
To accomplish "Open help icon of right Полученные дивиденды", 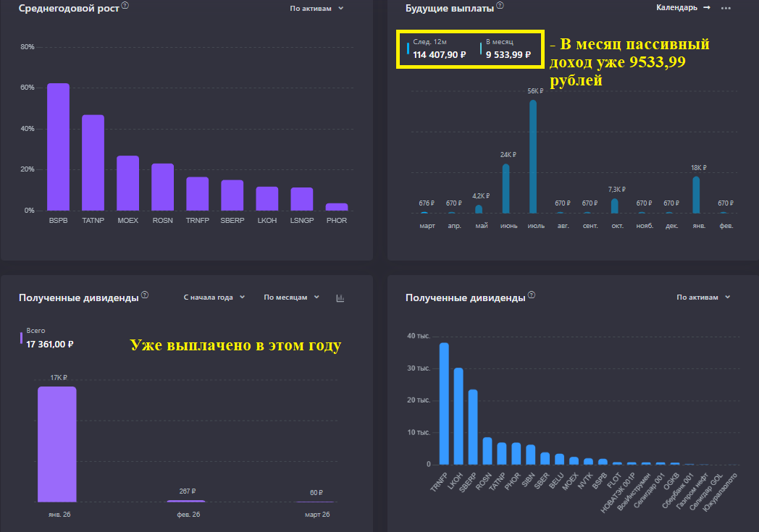I will coord(532,295).
